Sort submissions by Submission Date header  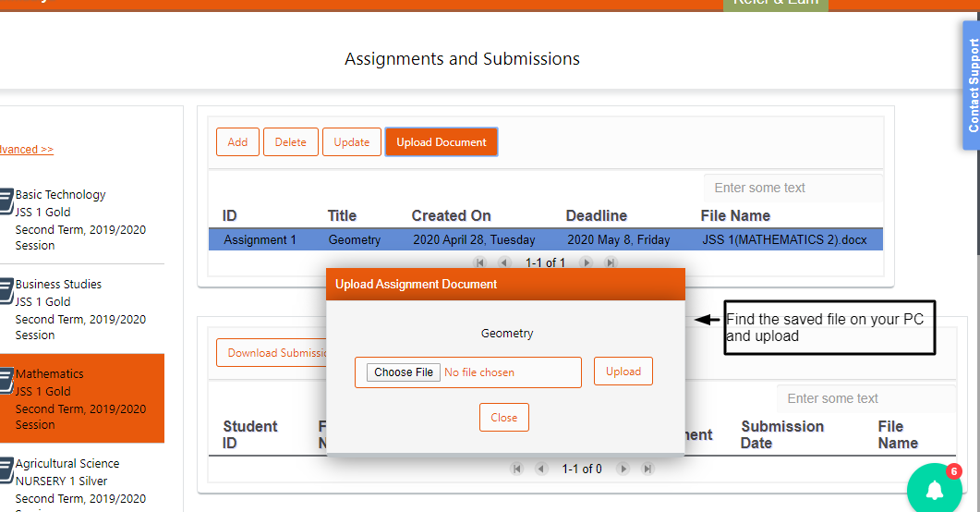(x=782, y=434)
